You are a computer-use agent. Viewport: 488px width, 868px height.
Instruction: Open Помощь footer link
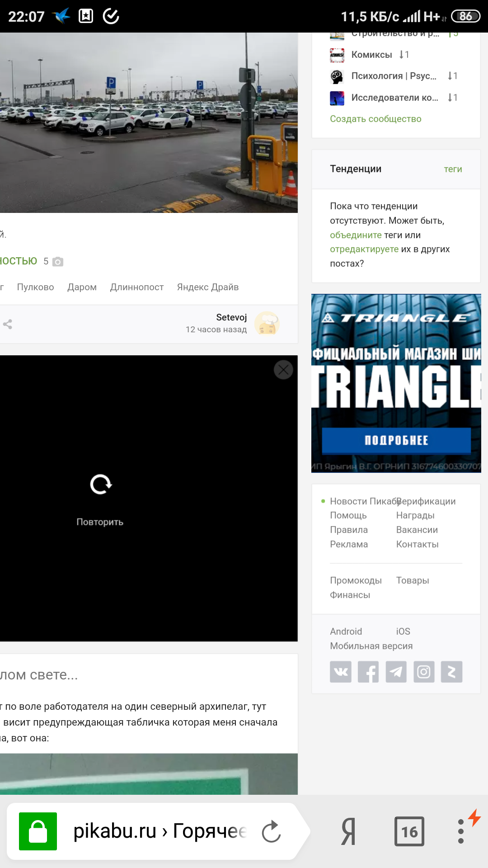pyautogui.click(x=348, y=515)
